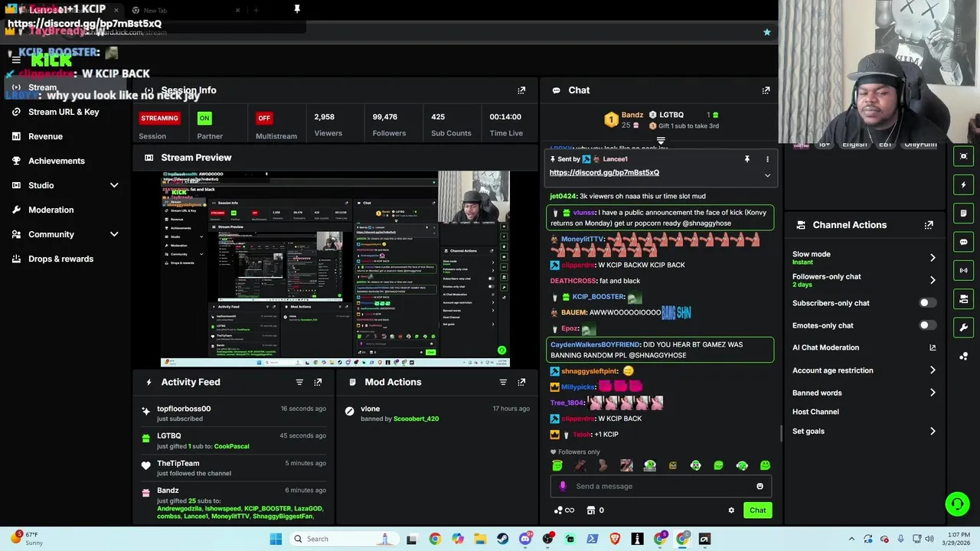Expand the Studio sidebar section
The width and height of the screenshot is (980, 551).
114,185
